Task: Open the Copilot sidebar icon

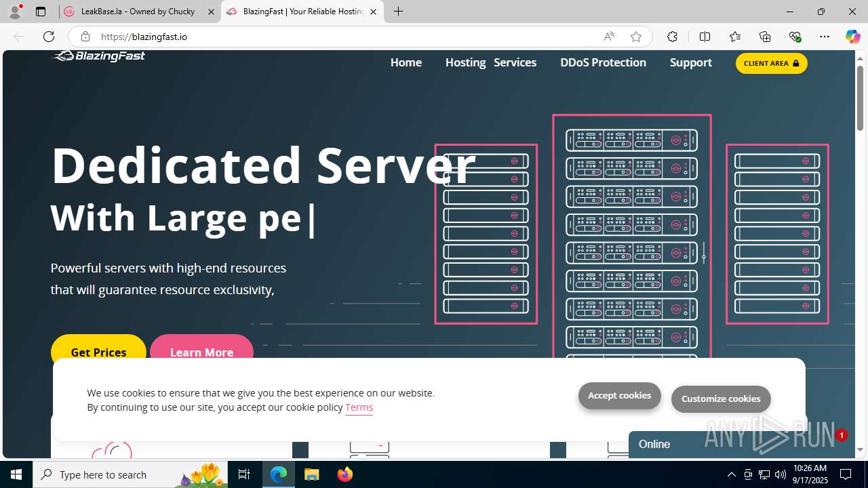Action: 852,37
